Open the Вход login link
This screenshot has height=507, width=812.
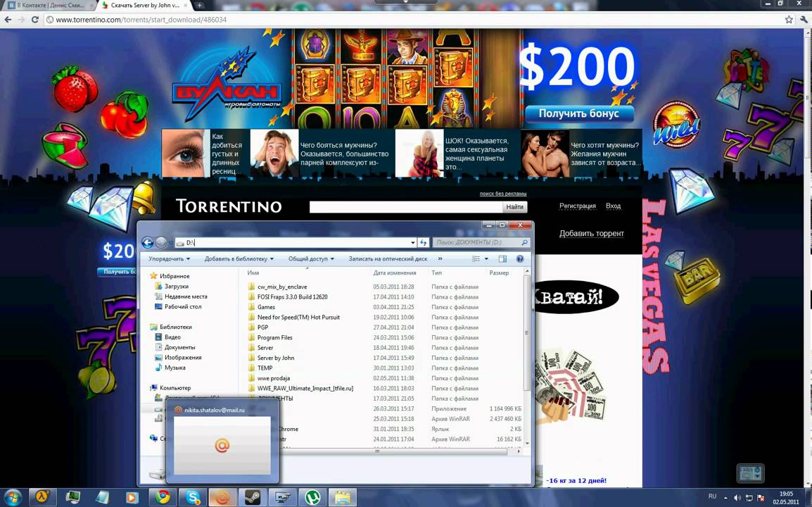click(x=613, y=206)
